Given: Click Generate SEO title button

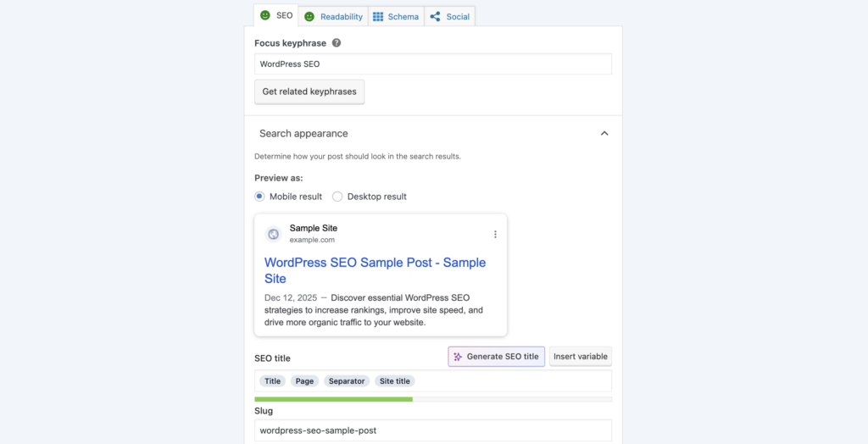Looking at the screenshot, I should [x=497, y=357].
